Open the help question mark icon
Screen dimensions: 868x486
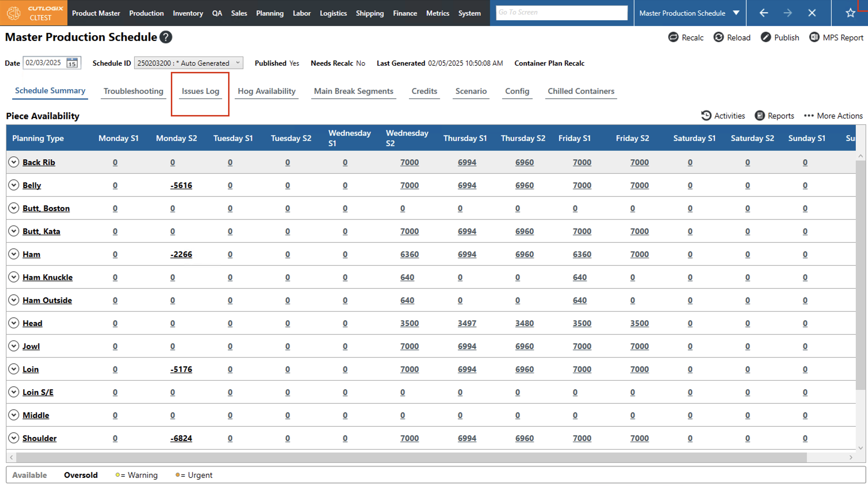click(165, 37)
